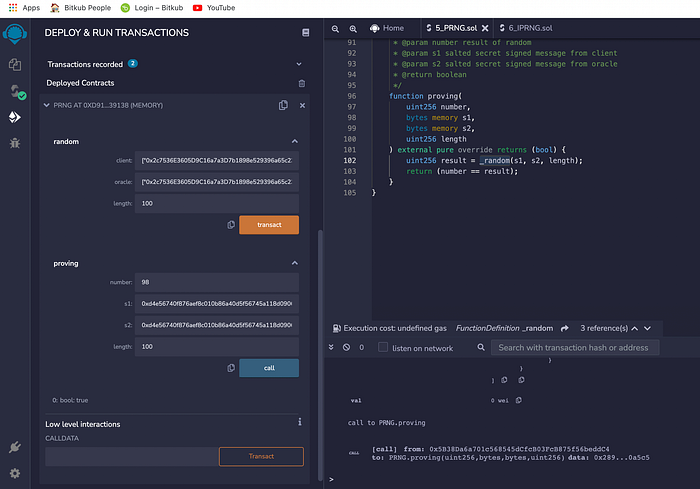
Task: Click the transaction hash search field
Action: [575, 347]
